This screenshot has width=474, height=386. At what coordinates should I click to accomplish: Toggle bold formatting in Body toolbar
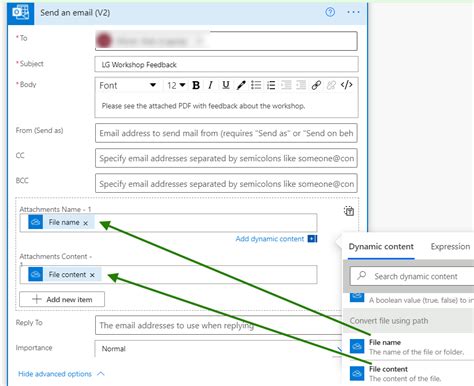click(x=196, y=85)
